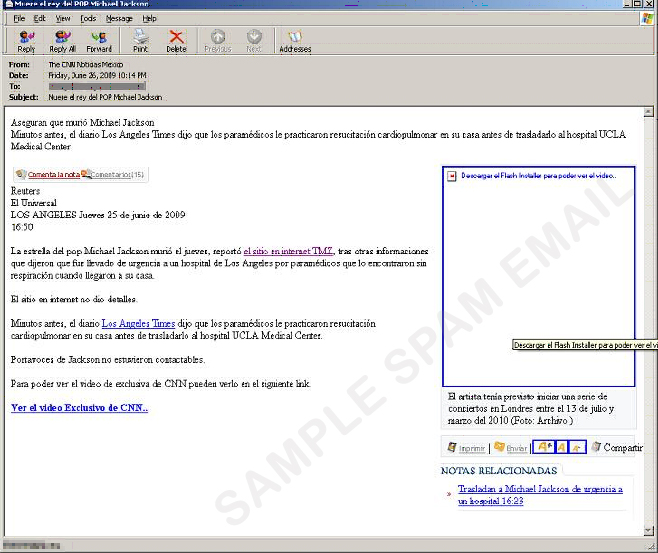Click the 'Ver el video Exclusivo de CNN' link
This screenshot has width=658, height=553.
point(79,408)
